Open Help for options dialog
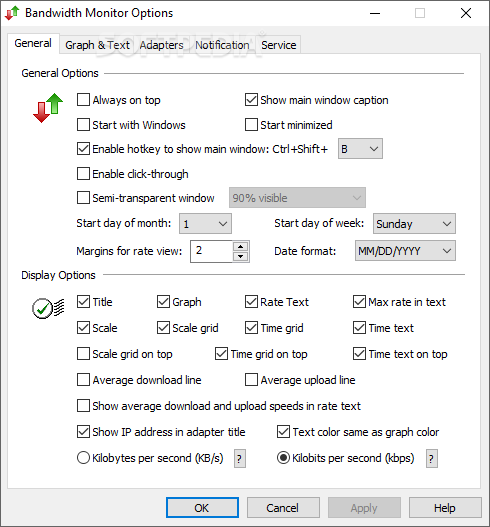 click(445, 508)
